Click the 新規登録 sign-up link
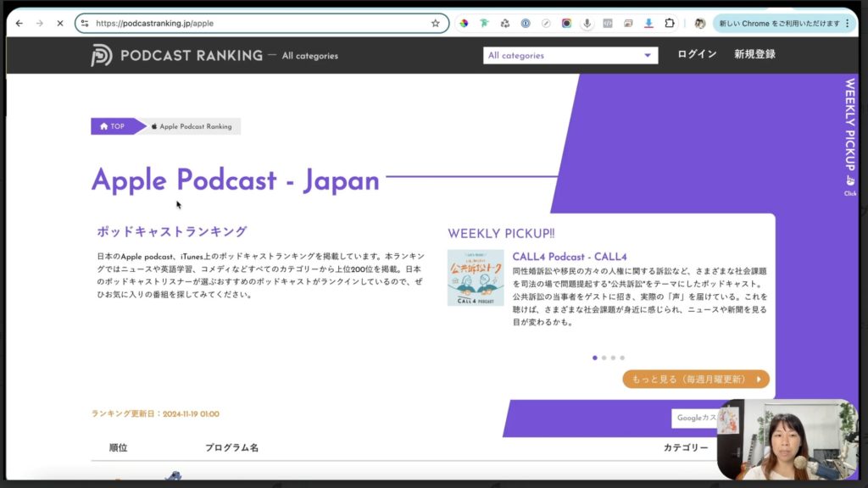Screen dimensions: 868x488 coord(754,54)
